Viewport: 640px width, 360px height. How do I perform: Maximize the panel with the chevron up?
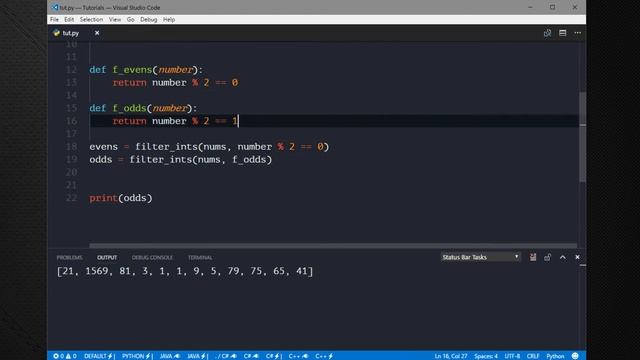[x=562, y=257]
